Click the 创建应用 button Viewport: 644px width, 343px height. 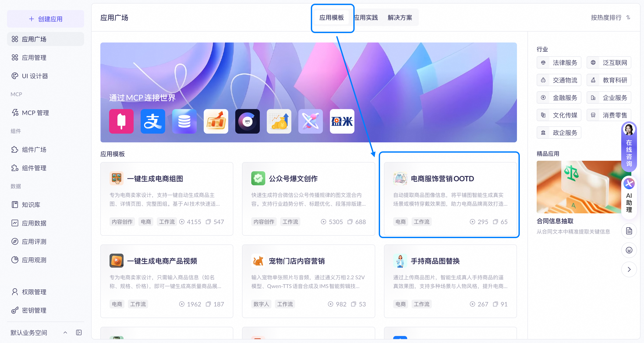coord(46,19)
